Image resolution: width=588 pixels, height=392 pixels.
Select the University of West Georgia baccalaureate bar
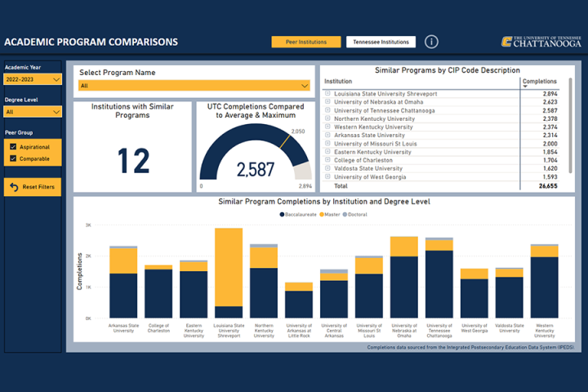point(474,299)
